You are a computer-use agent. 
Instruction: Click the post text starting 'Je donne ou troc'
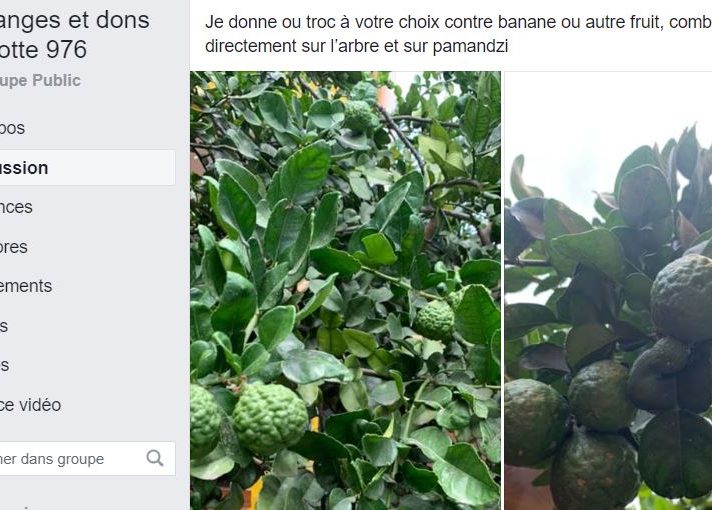click(x=459, y=34)
